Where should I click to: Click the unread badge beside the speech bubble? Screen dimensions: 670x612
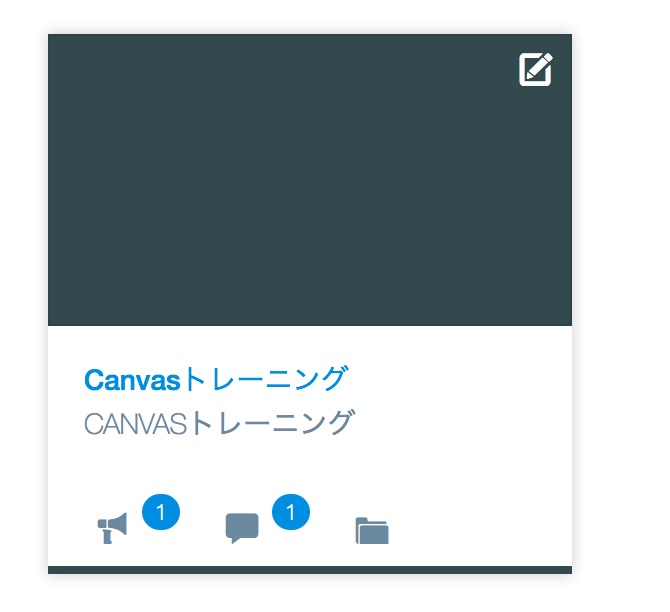291,513
